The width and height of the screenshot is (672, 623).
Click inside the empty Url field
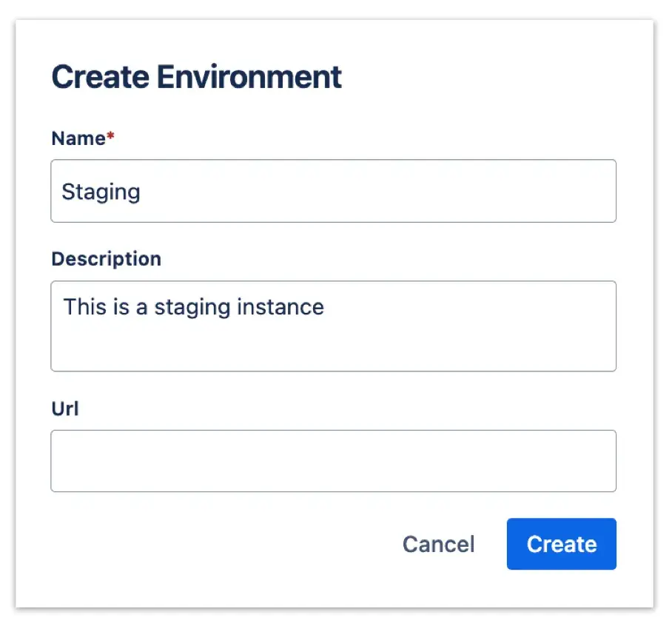pos(333,460)
